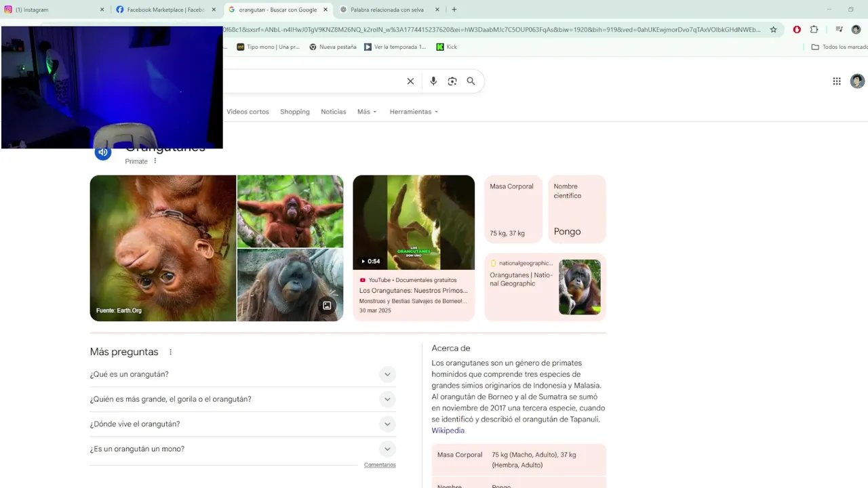Screen dimensions: 868x488
Task: Click the Chrome profile avatar in toolbar
Action: (x=856, y=30)
